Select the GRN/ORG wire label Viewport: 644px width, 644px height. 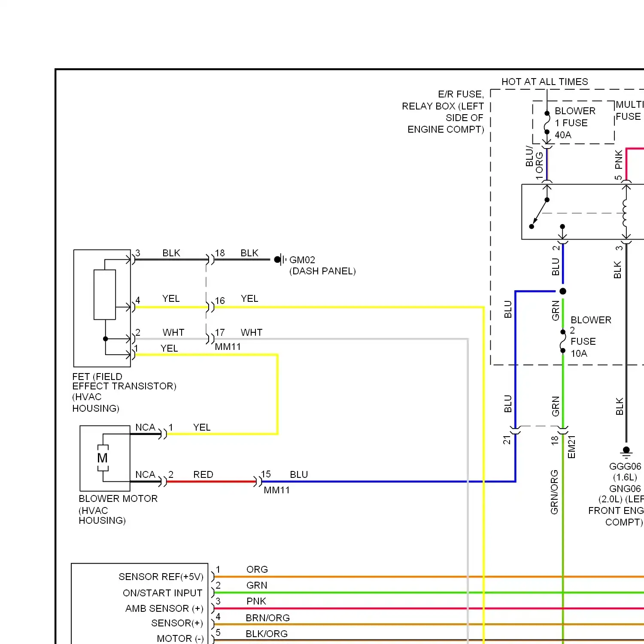(554, 492)
